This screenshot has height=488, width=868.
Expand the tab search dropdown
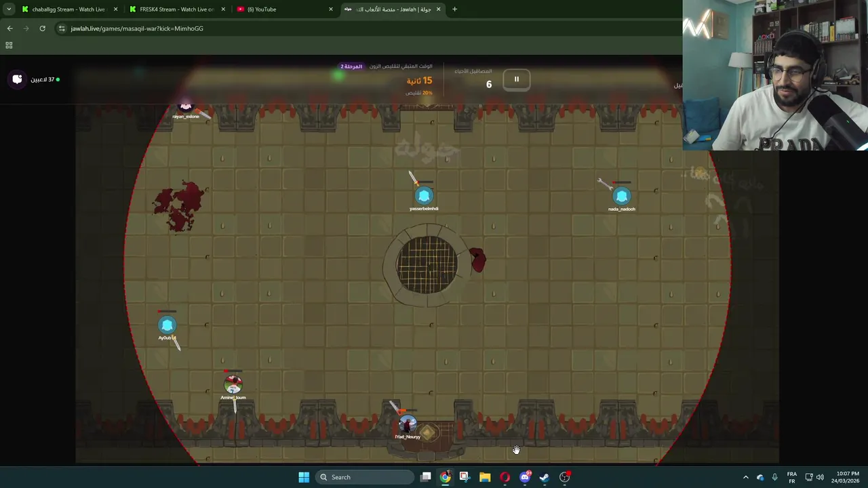[9, 9]
